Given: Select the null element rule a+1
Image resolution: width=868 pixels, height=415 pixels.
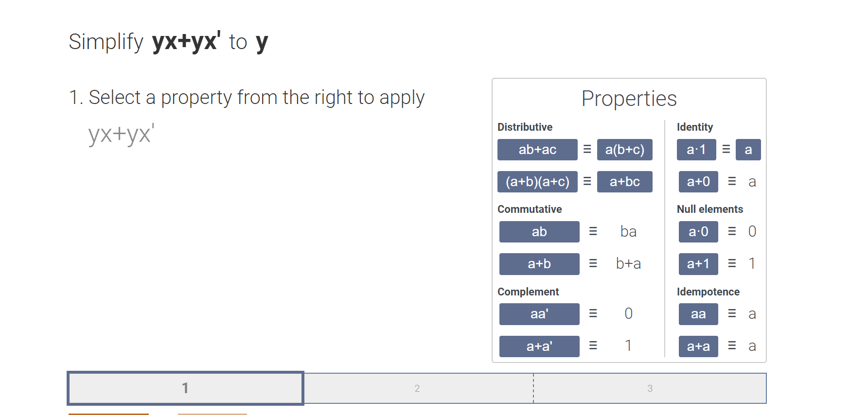Looking at the screenshot, I should (x=698, y=264).
